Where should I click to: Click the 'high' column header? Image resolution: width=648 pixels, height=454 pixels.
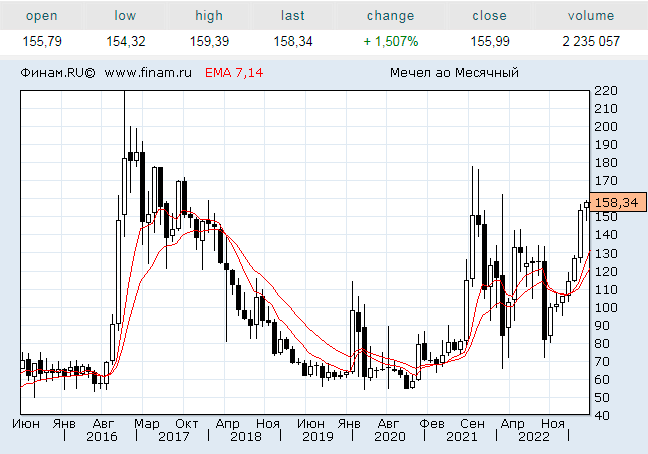click(x=209, y=16)
